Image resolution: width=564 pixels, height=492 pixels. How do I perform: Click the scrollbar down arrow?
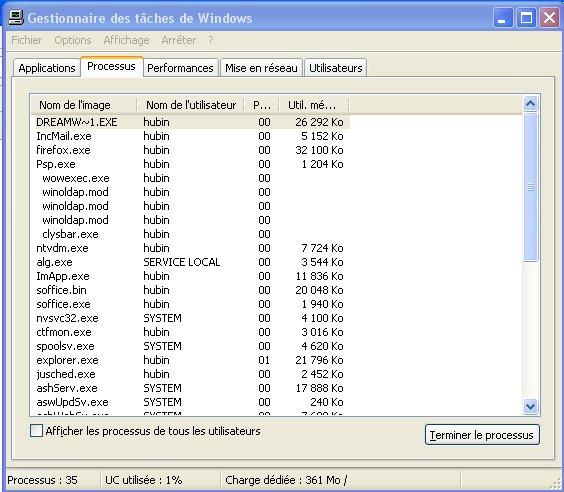pyautogui.click(x=530, y=407)
